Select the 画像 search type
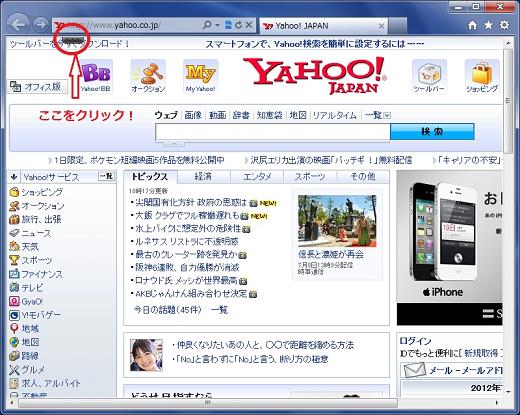 [193, 115]
